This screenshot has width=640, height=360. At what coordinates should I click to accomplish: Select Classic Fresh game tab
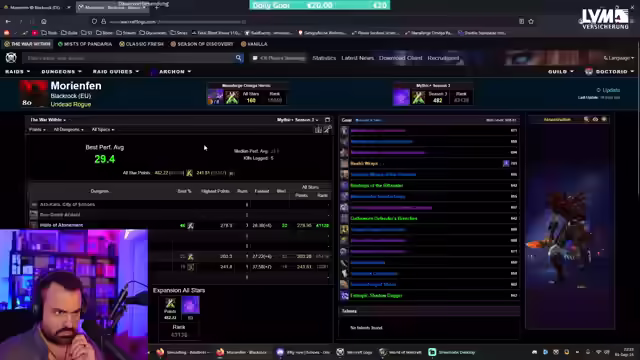[141, 44]
